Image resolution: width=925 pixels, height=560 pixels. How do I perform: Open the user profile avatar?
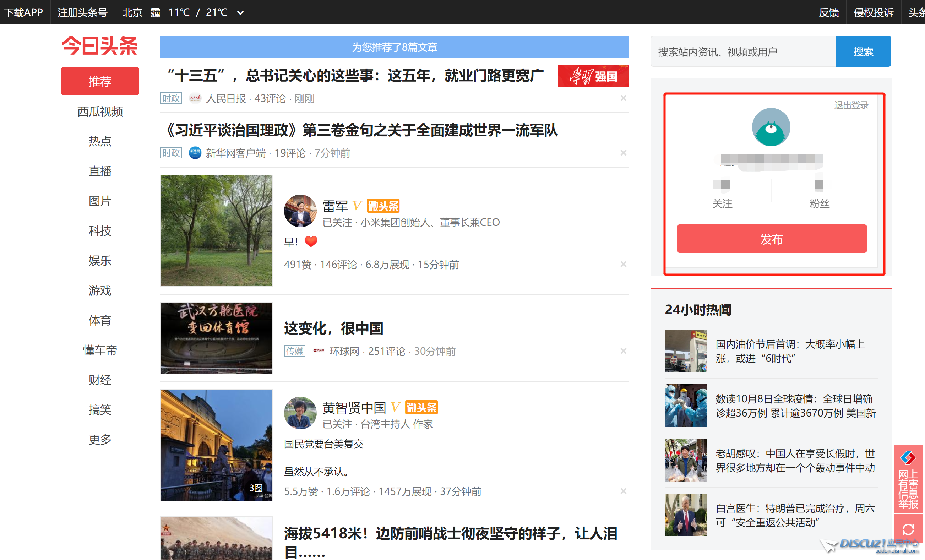[x=771, y=127]
